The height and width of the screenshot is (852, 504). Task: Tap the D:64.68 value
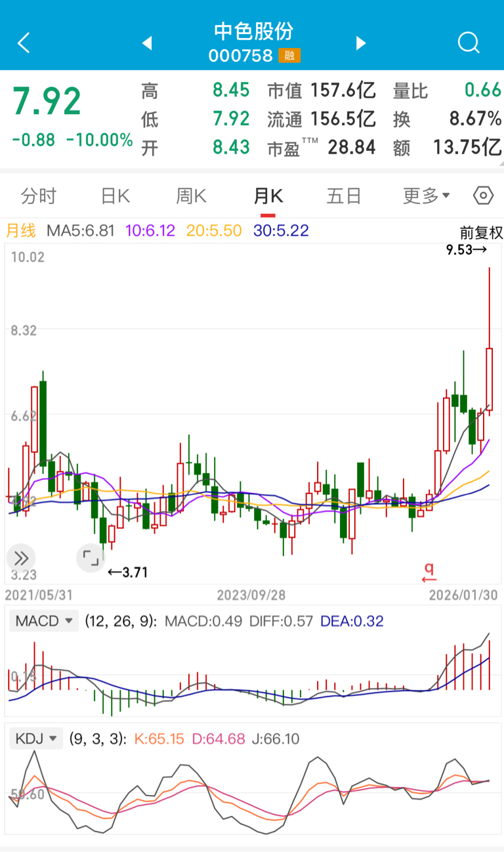pos(219,738)
